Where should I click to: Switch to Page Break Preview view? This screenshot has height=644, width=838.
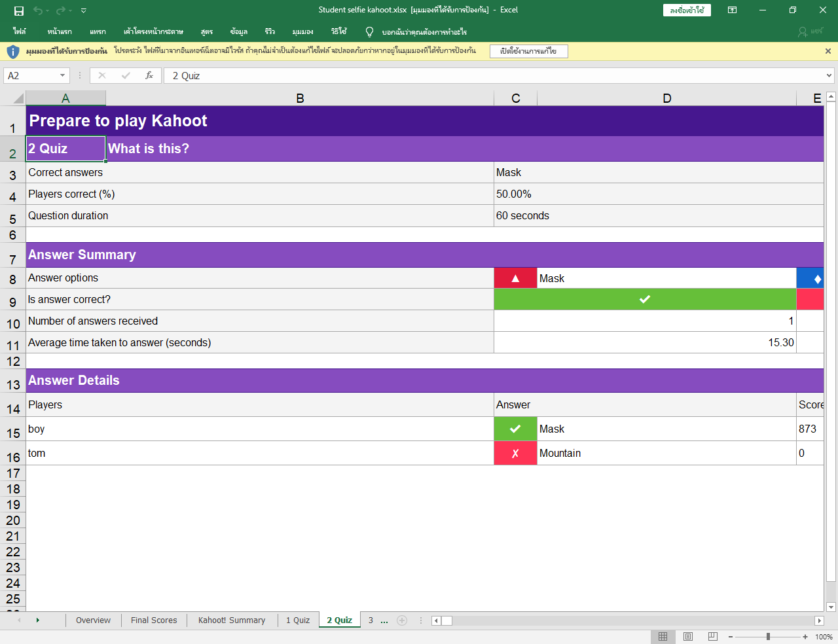[712, 637]
